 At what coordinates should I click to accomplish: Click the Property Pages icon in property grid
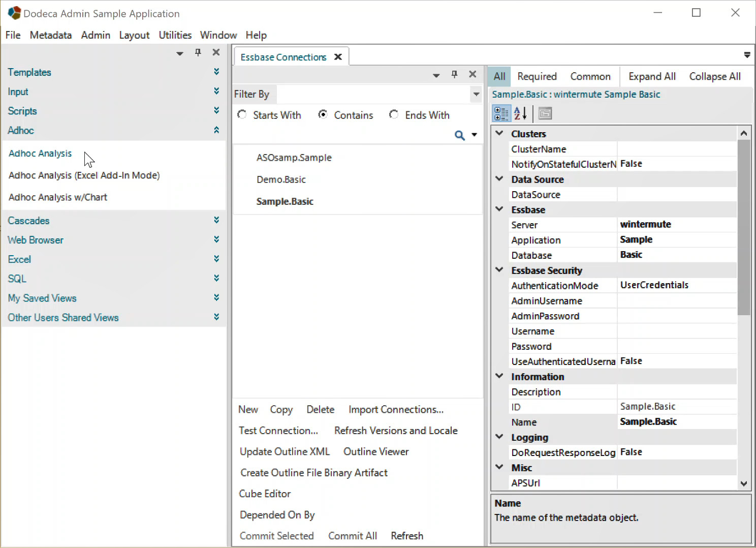[x=545, y=113]
